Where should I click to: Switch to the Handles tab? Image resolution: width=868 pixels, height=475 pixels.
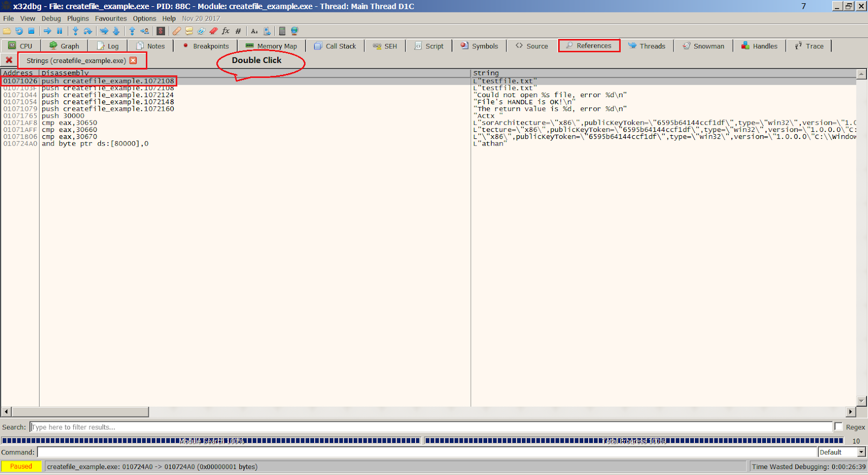759,46
